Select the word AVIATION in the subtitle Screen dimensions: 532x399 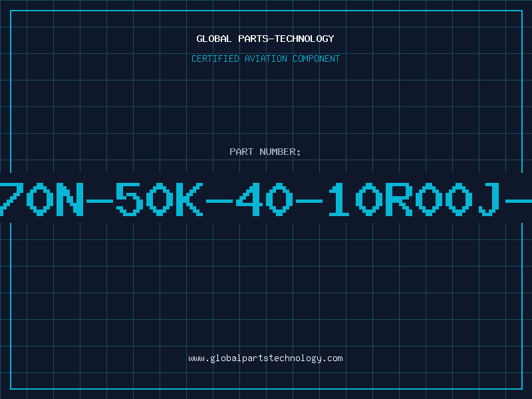click(x=266, y=59)
